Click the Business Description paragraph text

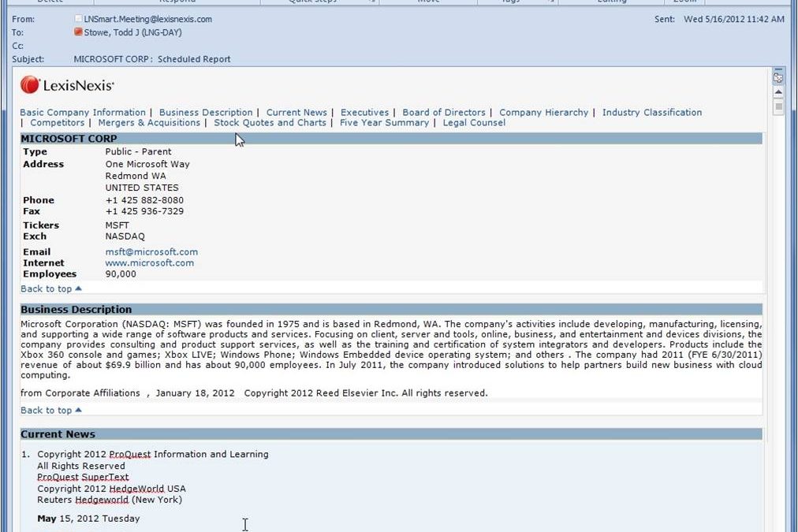(391, 349)
